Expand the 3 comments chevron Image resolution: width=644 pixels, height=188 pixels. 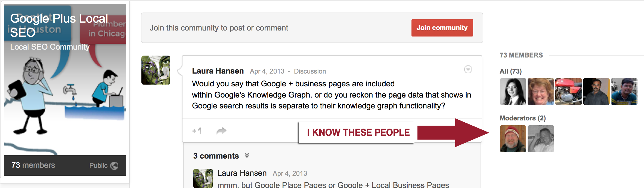(x=247, y=156)
